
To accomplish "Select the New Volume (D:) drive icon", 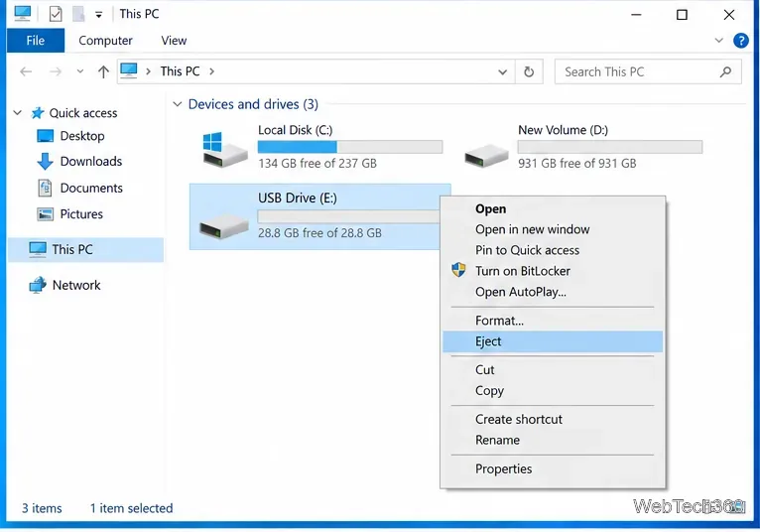I will (x=486, y=155).
